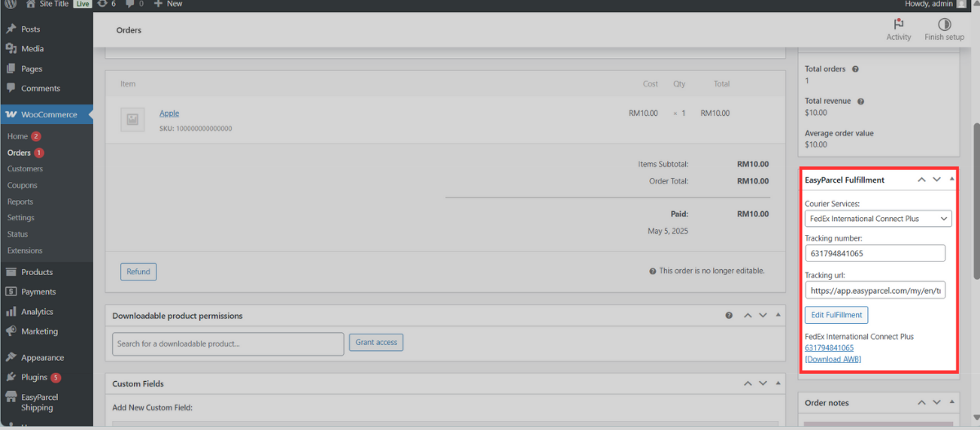Move Custom Fields panel down
This screenshot has height=430, width=980.
(763, 383)
